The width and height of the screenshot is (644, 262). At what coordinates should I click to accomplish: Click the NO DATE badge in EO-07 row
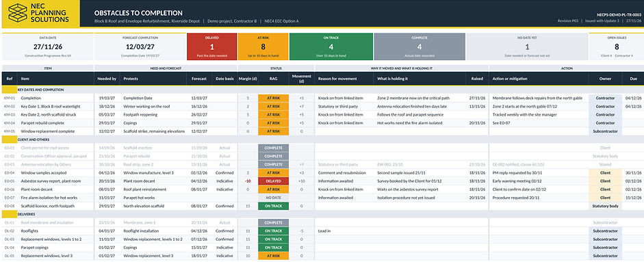(274, 198)
